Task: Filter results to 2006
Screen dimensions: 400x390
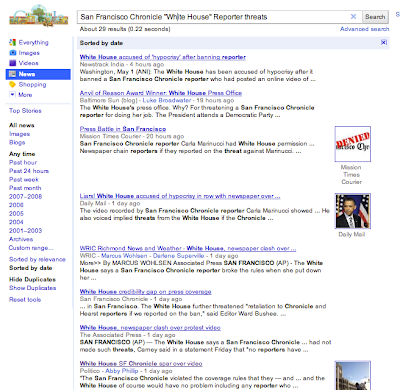Action: pyautogui.click(x=16, y=205)
